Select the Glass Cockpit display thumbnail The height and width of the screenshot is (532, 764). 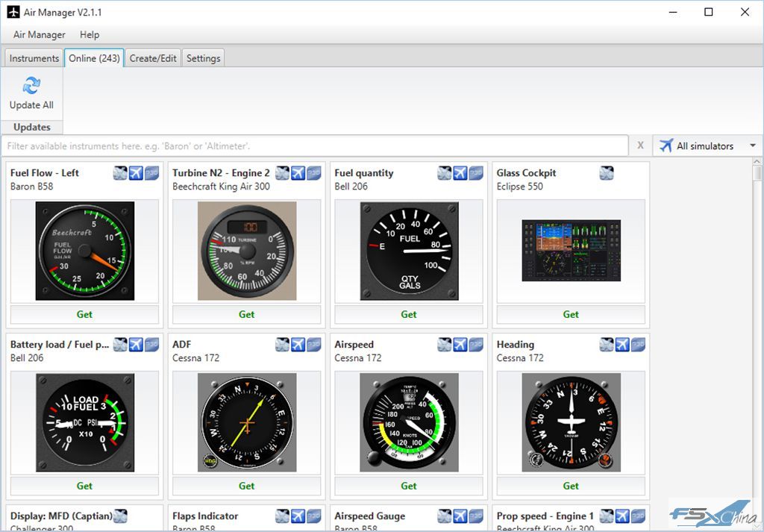point(571,251)
